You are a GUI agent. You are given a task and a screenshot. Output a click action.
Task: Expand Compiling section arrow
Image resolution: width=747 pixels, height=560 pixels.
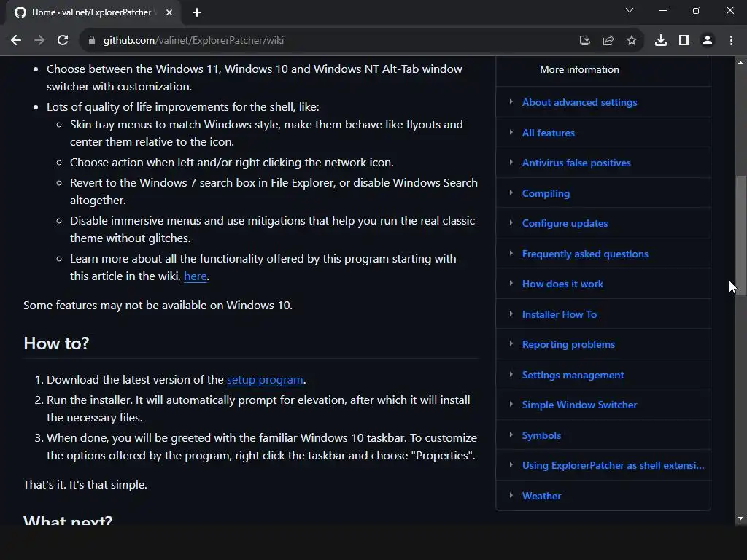click(511, 192)
